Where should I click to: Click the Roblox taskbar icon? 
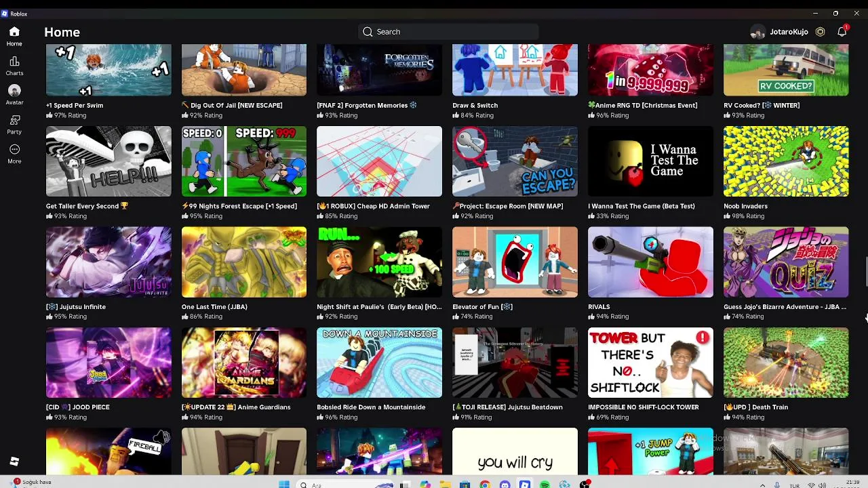524,485
